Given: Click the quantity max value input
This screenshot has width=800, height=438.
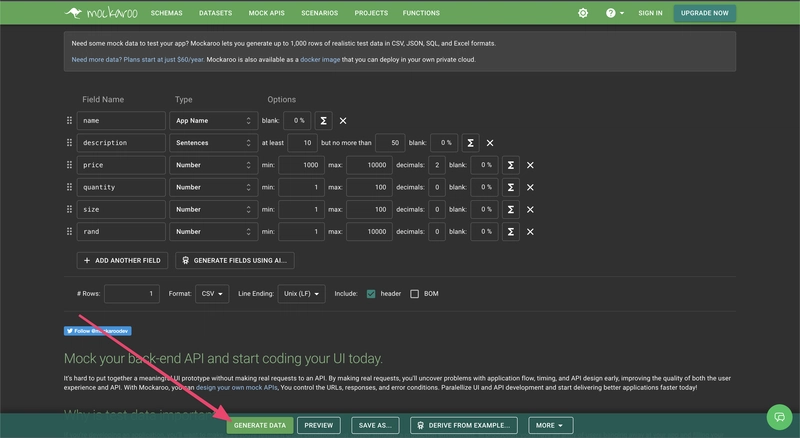Looking at the screenshot, I should [369, 187].
